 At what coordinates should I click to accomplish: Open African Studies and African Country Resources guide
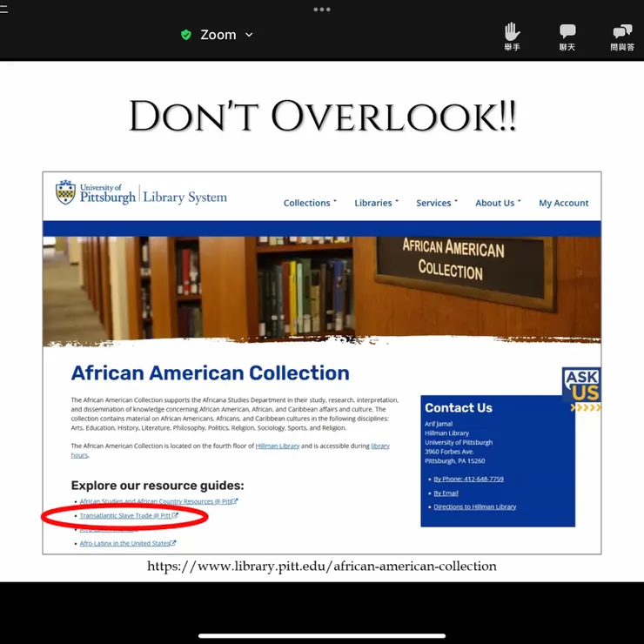coord(158,501)
